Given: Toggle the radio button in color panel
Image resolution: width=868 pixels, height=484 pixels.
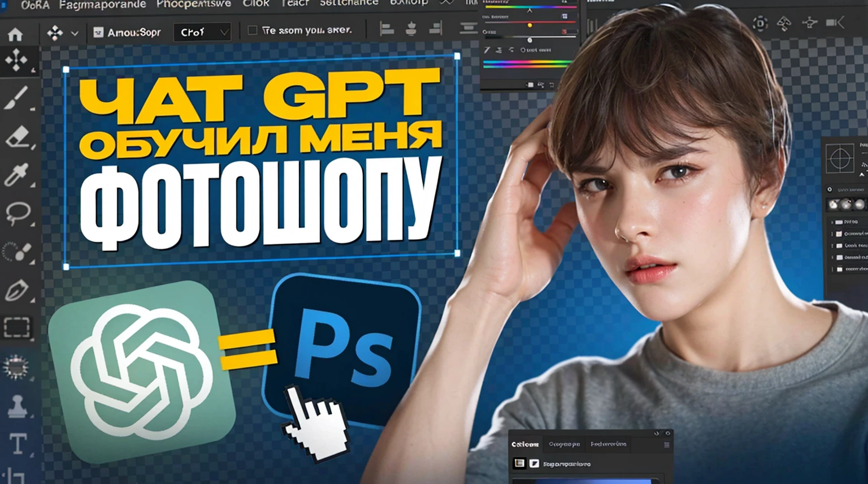Looking at the screenshot, I should [522, 50].
